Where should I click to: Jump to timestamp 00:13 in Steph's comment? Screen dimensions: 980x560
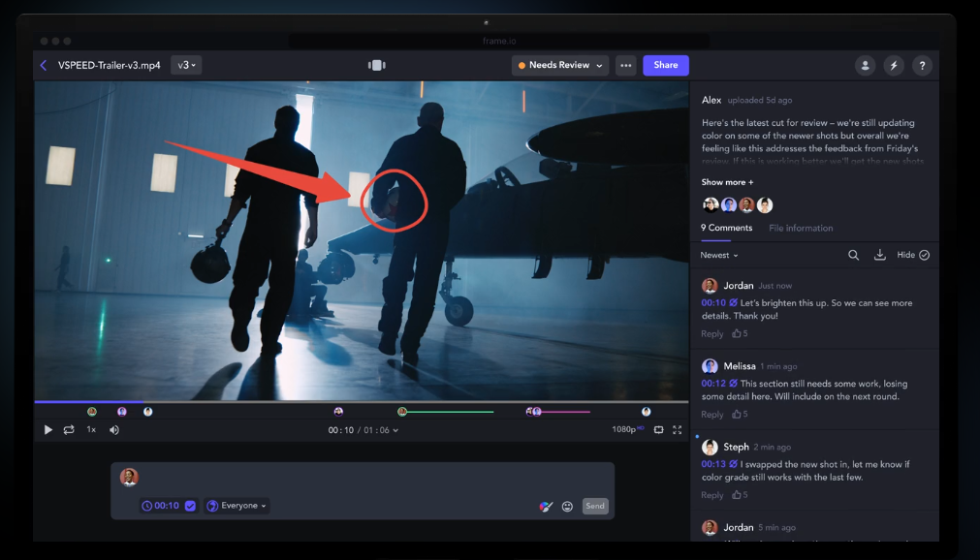[713, 464]
